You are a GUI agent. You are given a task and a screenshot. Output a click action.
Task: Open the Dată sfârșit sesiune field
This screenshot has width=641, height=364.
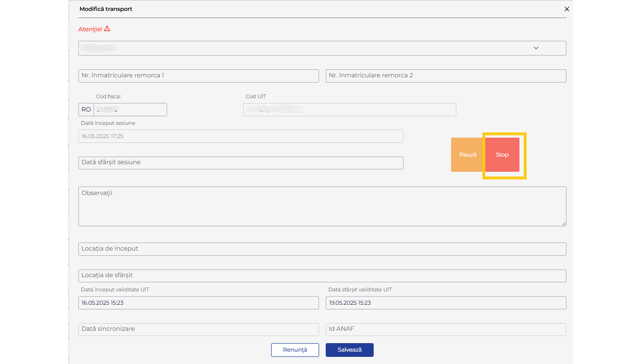pos(241,163)
